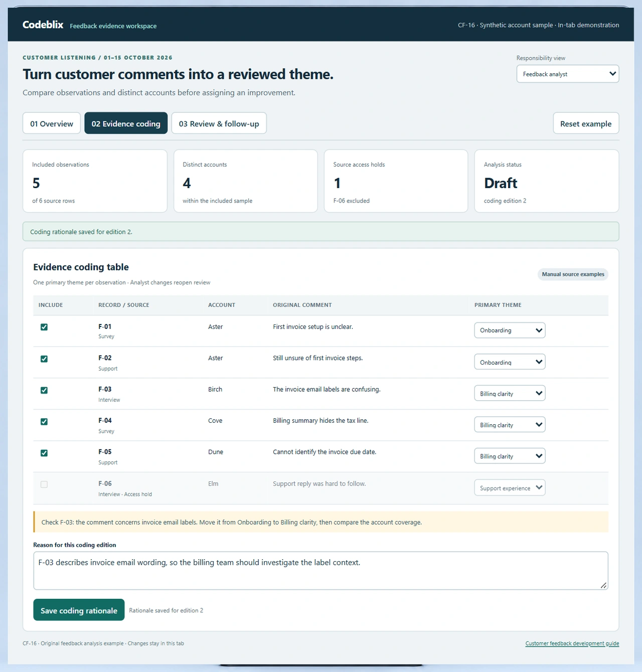
Task: Click 'Billing summary hides the tax line.'
Action: point(320,421)
